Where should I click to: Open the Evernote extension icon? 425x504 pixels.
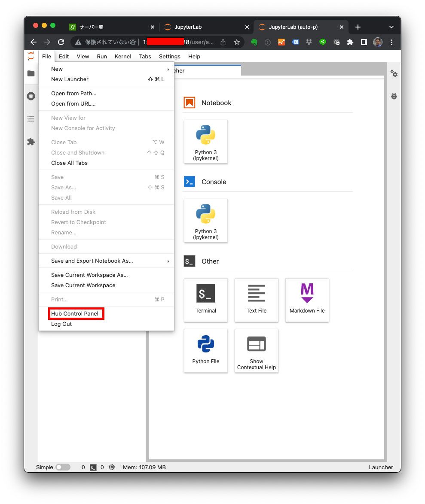click(254, 42)
